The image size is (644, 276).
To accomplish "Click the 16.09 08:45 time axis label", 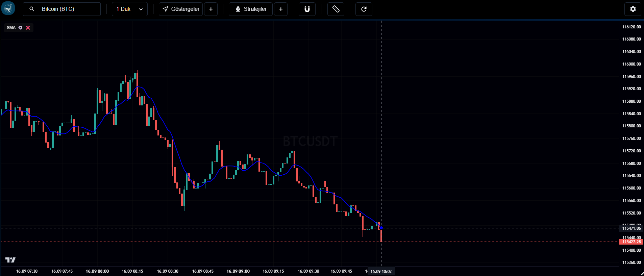I will [x=203, y=271].
